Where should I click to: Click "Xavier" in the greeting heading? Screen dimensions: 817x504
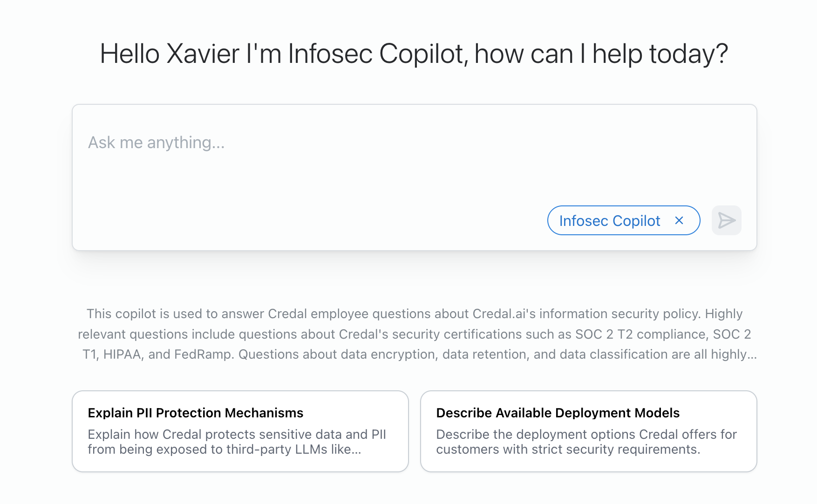coord(203,54)
